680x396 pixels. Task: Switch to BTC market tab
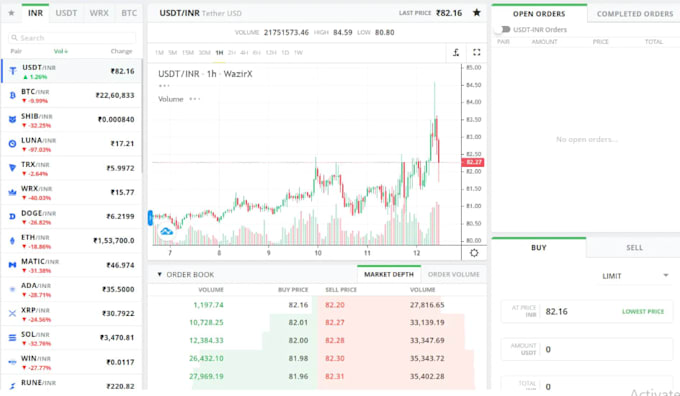point(129,13)
